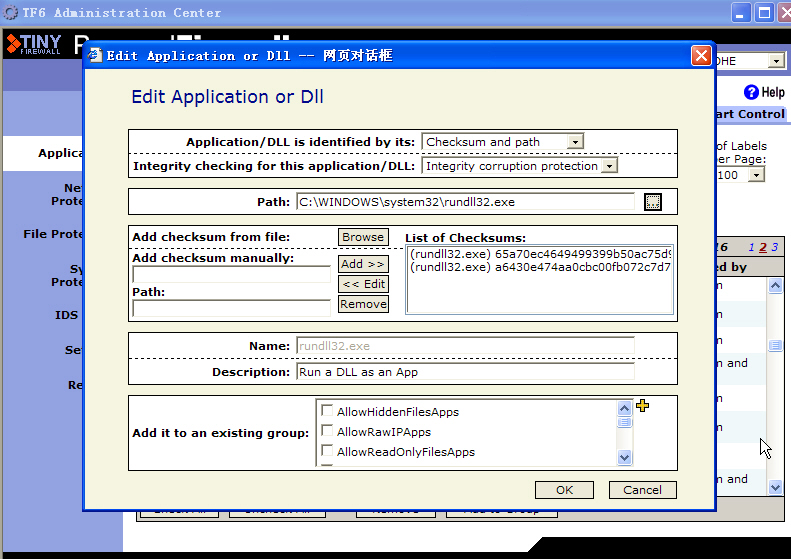Screen dimensions: 791x559
Task: Click the dialog title bar page icon
Action: pos(95,56)
